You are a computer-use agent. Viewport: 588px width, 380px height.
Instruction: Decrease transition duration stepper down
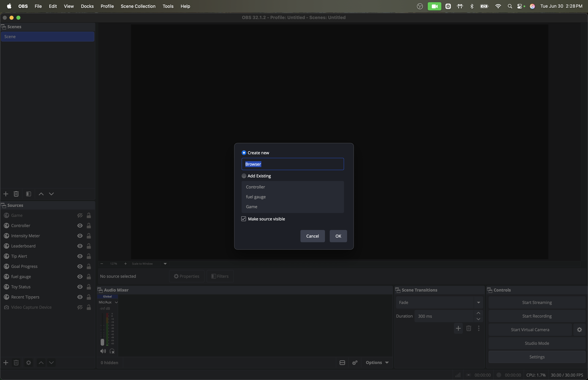pos(478,319)
